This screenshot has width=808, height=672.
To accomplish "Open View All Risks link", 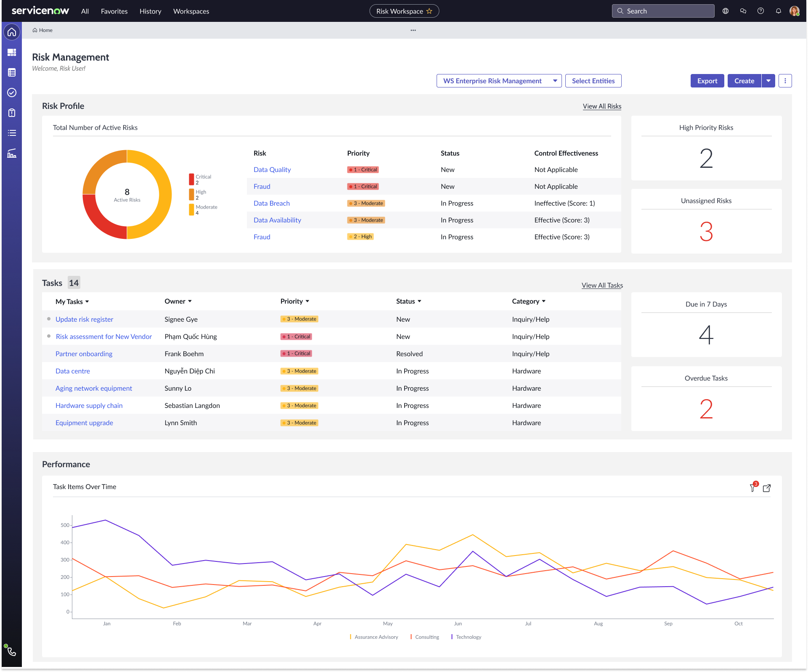I will pyautogui.click(x=602, y=106).
